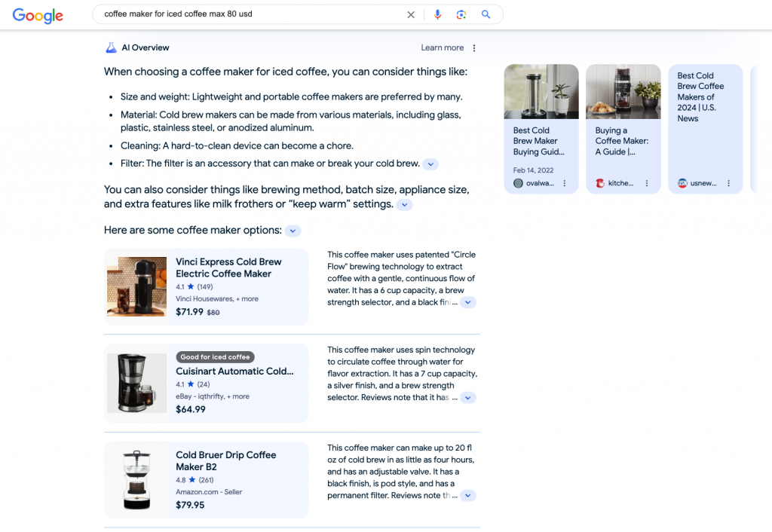Expand Cuisinart description chevron
Image resolution: width=772 pixels, height=532 pixels.
click(x=467, y=398)
